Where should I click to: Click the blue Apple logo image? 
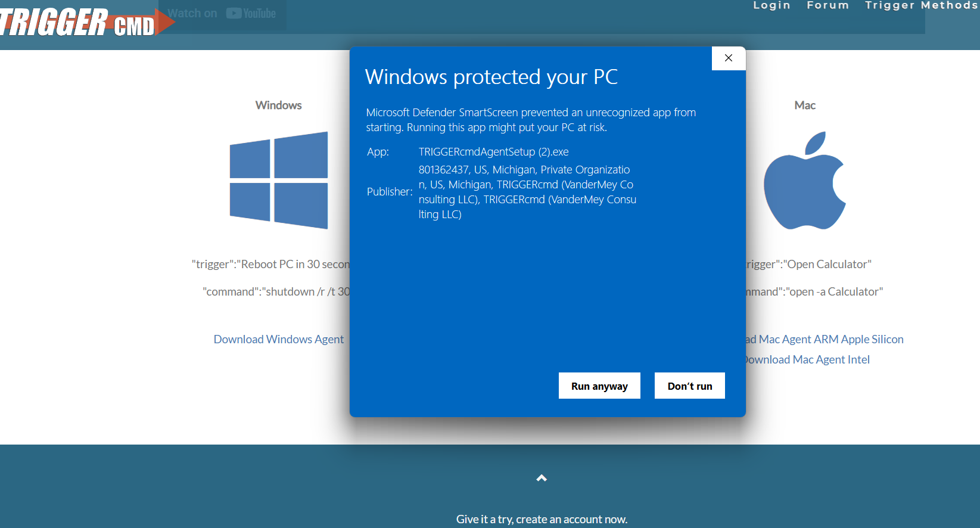[x=805, y=181]
